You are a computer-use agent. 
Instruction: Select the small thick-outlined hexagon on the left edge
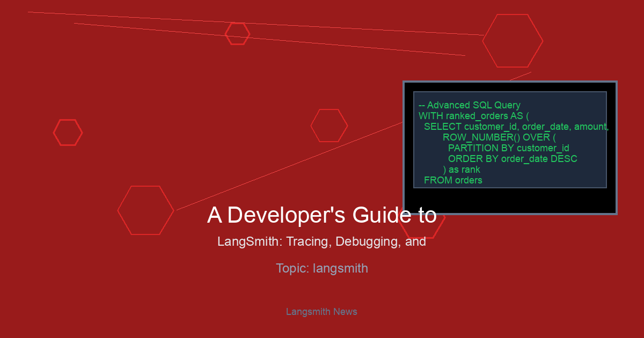[68, 133]
